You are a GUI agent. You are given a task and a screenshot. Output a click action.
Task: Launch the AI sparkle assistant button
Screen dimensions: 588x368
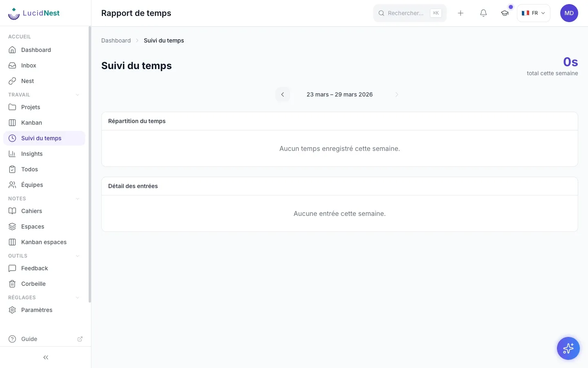(x=568, y=348)
